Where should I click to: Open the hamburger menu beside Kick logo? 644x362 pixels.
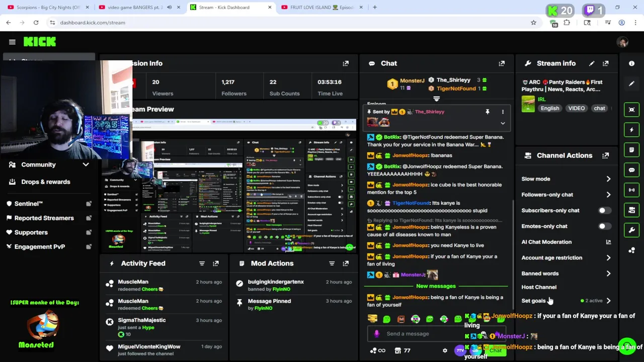[x=12, y=42]
